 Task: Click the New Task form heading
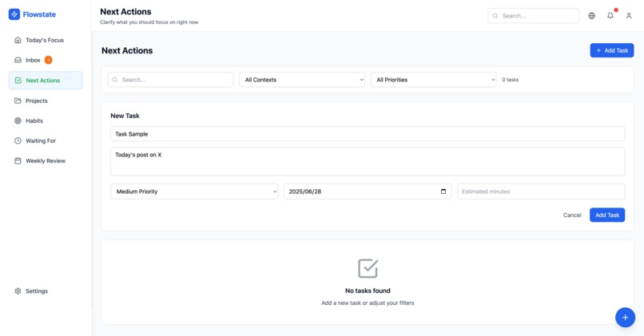(x=125, y=116)
